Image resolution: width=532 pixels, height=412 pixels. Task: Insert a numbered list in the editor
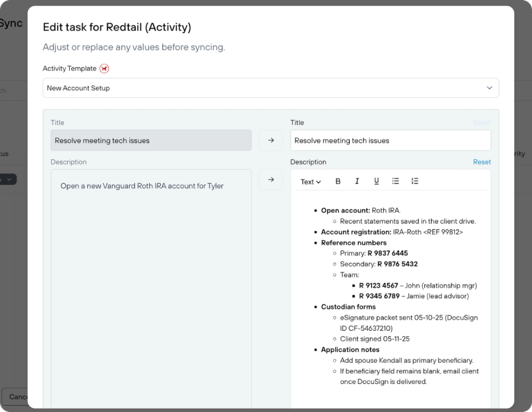tap(415, 181)
